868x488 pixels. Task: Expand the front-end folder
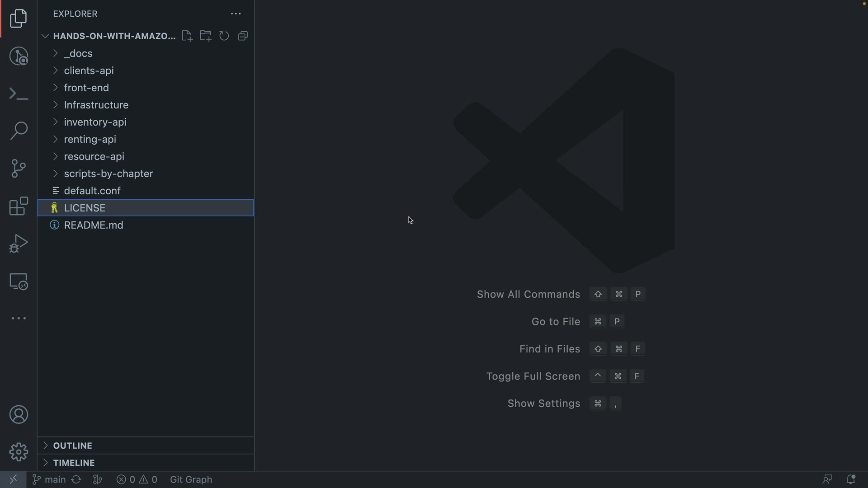tap(86, 88)
